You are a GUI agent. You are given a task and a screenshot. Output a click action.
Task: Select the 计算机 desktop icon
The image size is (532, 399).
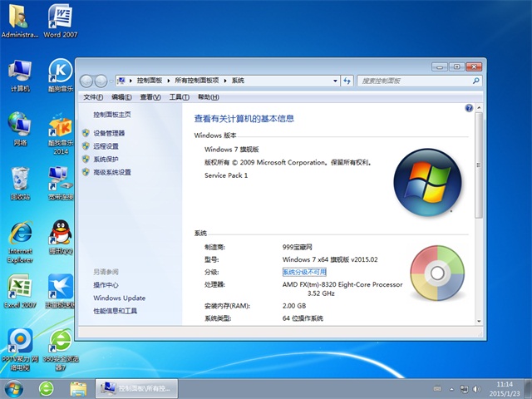(20, 76)
